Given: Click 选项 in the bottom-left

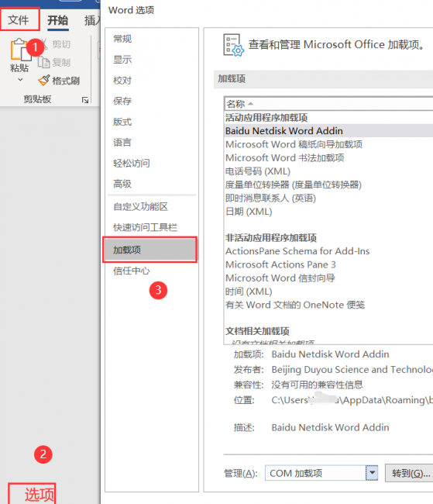Looking at the screenshot, I should click(40, 495).
